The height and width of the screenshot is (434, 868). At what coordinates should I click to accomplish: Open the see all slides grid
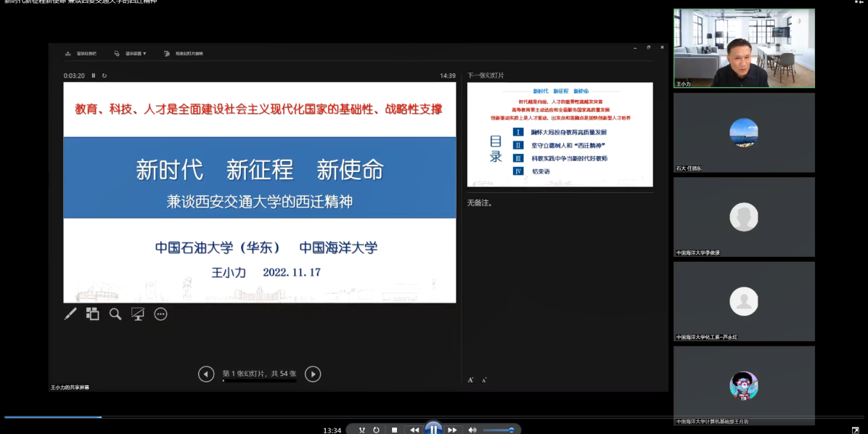tap(93, 314)
